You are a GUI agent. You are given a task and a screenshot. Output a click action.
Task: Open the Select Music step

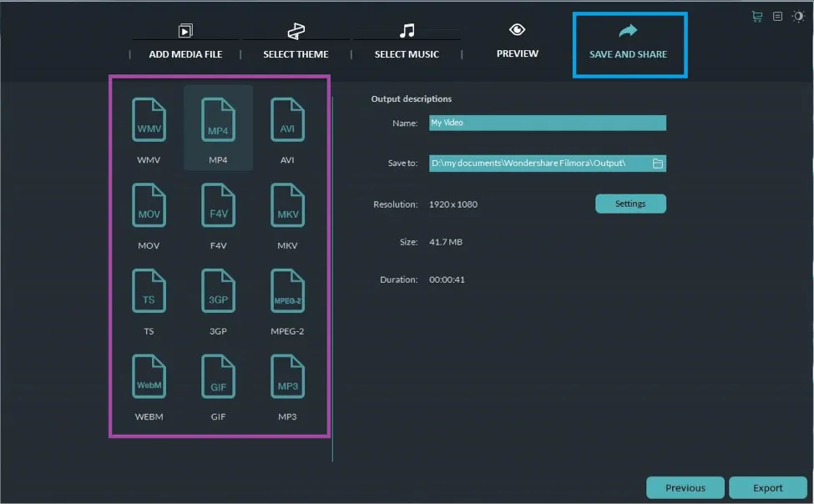pyautogui.click(x=407, y=43)
